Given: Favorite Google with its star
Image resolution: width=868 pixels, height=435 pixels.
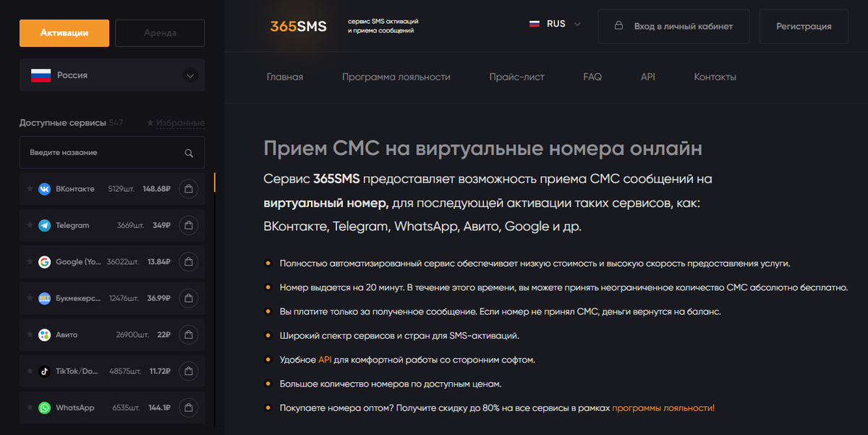Looking at the screenshot, I should click(x=30, y=262).
